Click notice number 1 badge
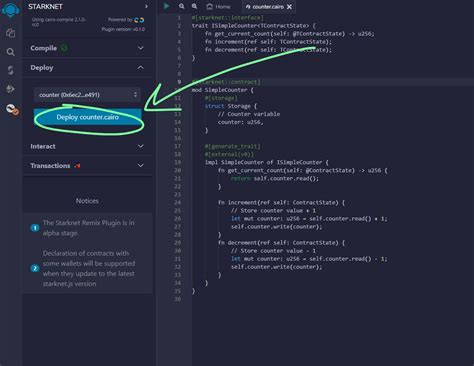 [x=35, y=228]
